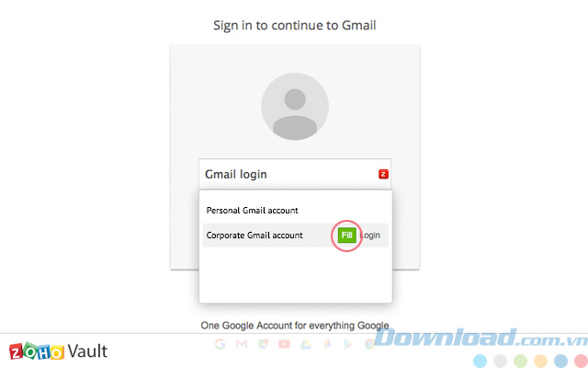Login with Corporate Gmail account
Image resolution: width=588 pixels, height=368 pixels.
click(x=369, y=236)
